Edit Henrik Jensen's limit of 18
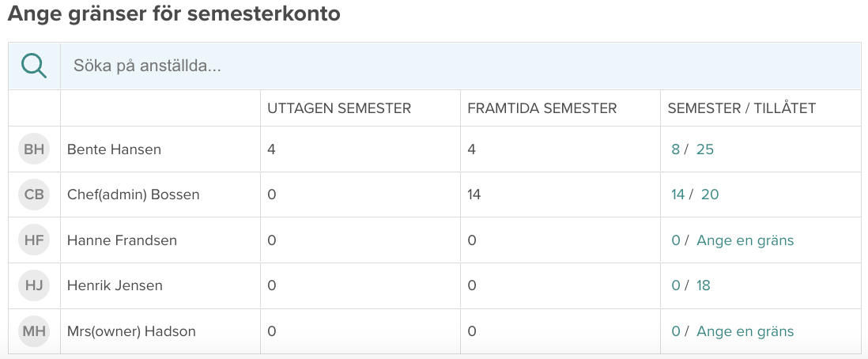This screenshot has height=359, width=868. pyautogui.click(x=704, y=285)
